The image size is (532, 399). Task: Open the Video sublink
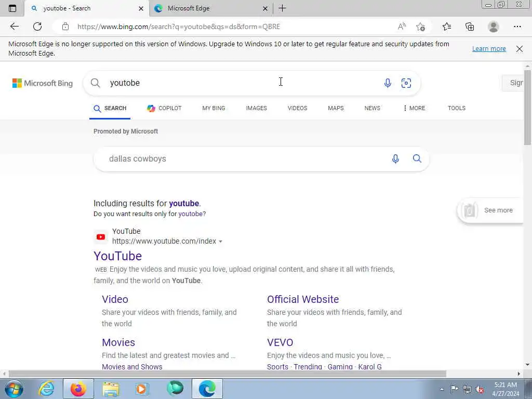coord(115,299)
